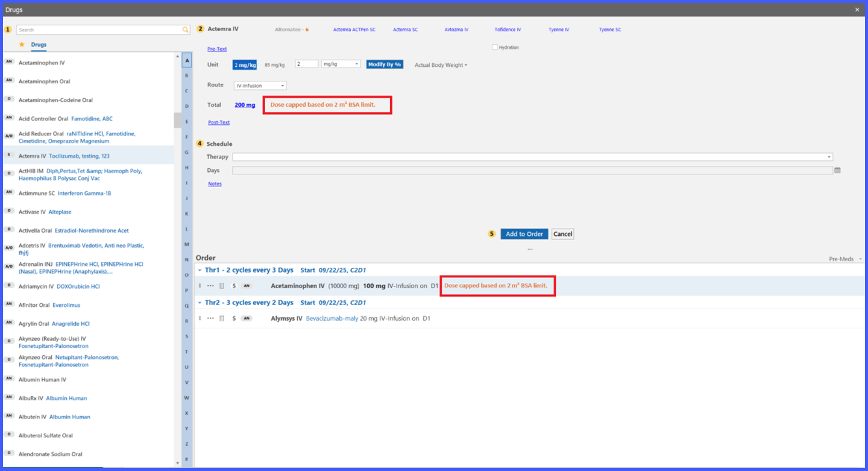Collapse the Thr1 cycle group
The width and height of the screenshot is (868, 471).
tap(200, 270)
